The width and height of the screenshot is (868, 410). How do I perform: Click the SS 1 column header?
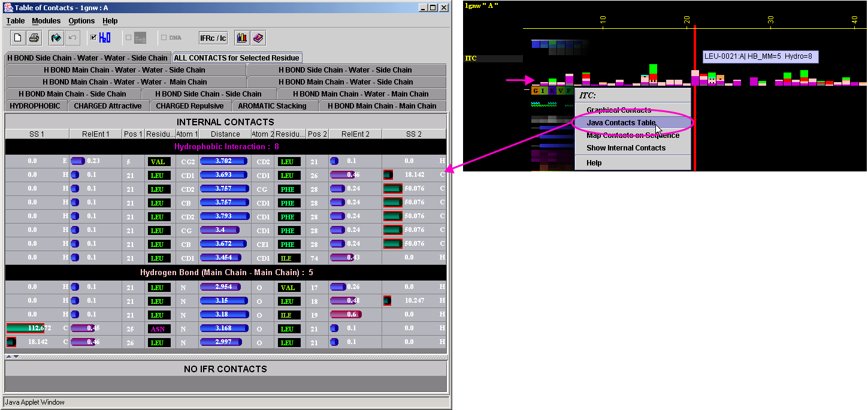pyautogui.click(x=37, y=134)
